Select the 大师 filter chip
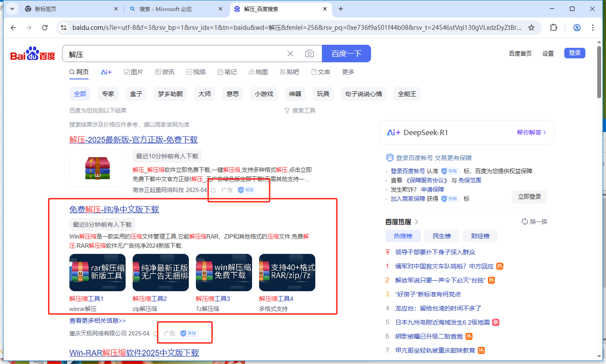 (205, 94)
